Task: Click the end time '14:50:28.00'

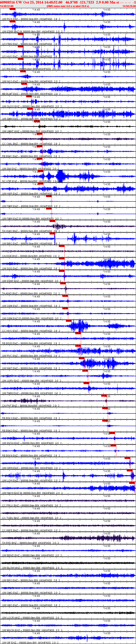Action: [129, 6]
